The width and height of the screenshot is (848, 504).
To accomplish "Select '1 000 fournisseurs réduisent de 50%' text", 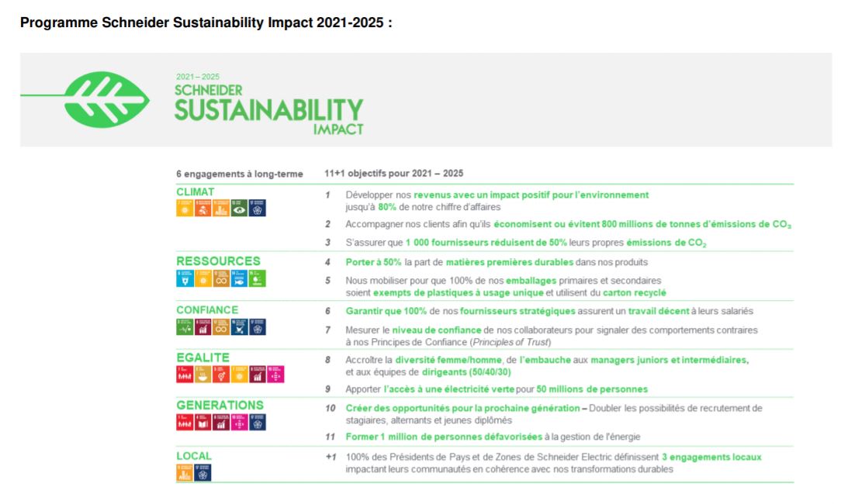I will tap(486, 242).
